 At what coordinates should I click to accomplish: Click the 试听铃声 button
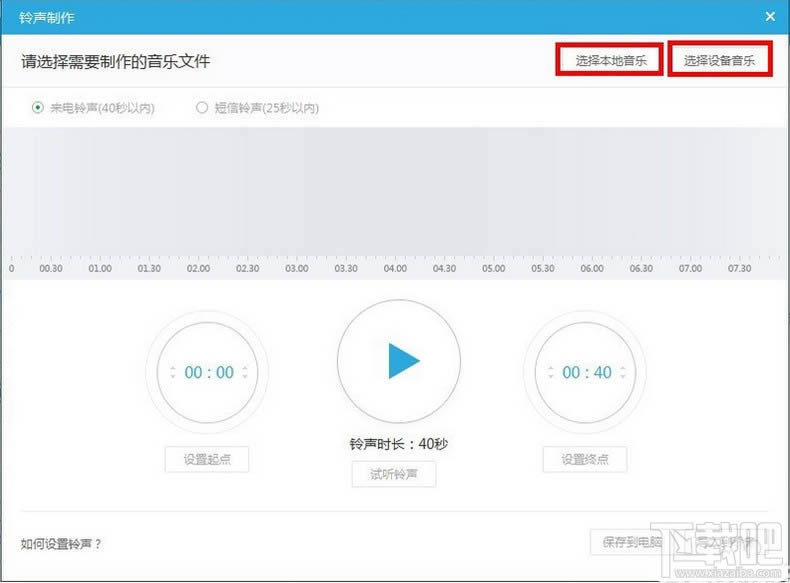tap(394, 474)
